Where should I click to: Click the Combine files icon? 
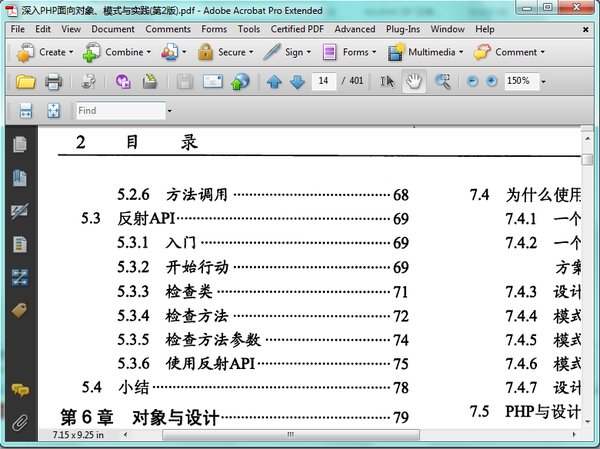91,52
